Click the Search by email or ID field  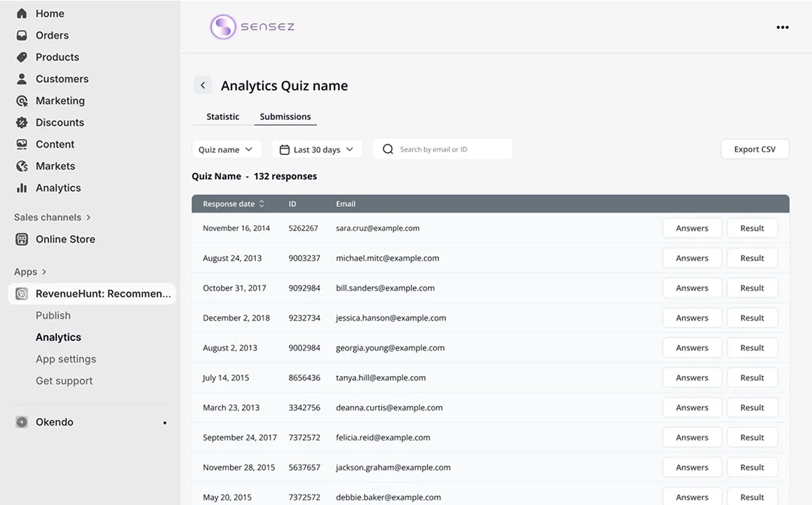pos(442,149)
